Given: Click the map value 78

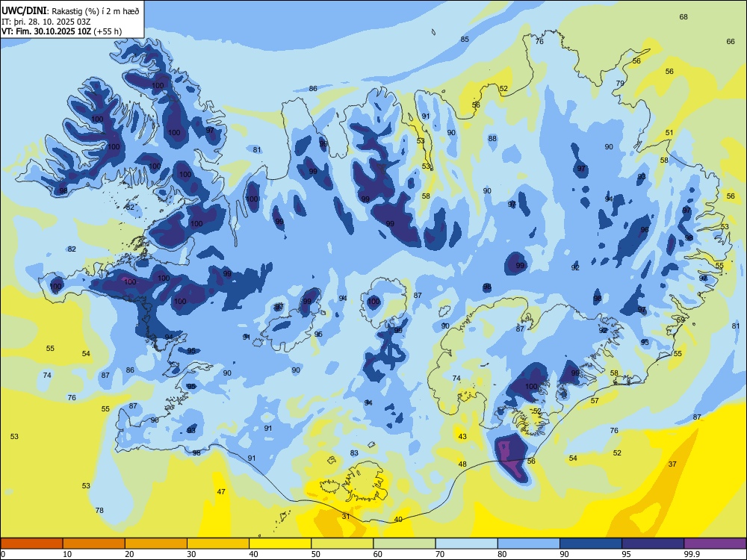Looking at the screenshot, I should pyautogui.click(x=99, y=511).
